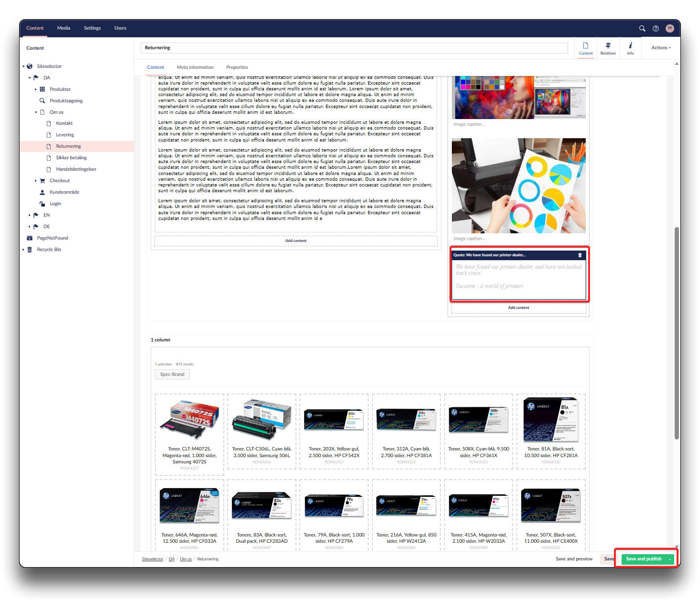The image size is (700, 602).
Task: Open the Relations app icon
Action: (608, 48)
